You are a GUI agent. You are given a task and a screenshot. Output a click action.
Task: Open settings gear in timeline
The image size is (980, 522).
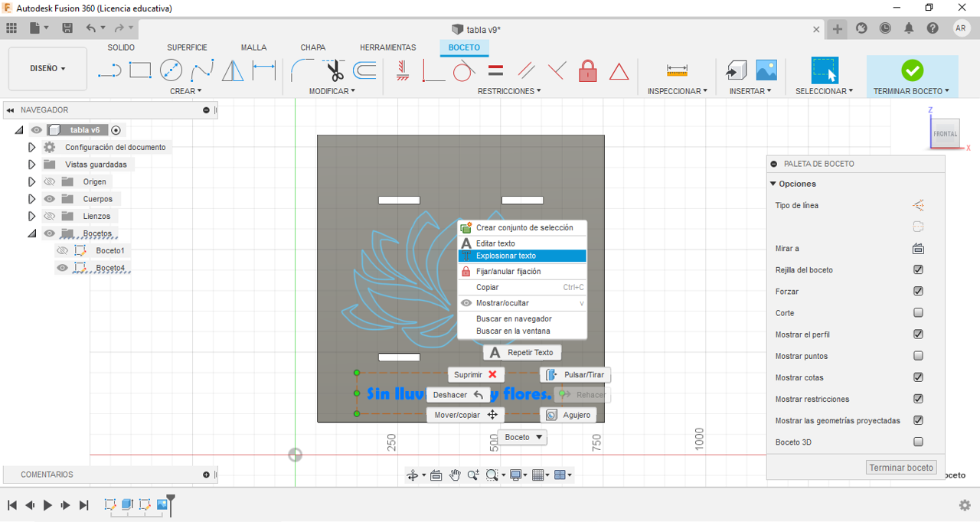(x=965, y=505)
